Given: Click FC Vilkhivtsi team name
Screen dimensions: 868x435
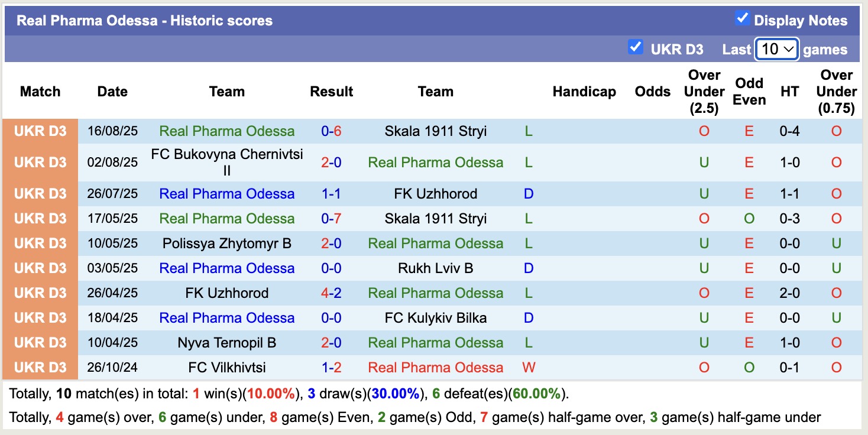Looking at the screenshot, I should (x=226, y=368).
